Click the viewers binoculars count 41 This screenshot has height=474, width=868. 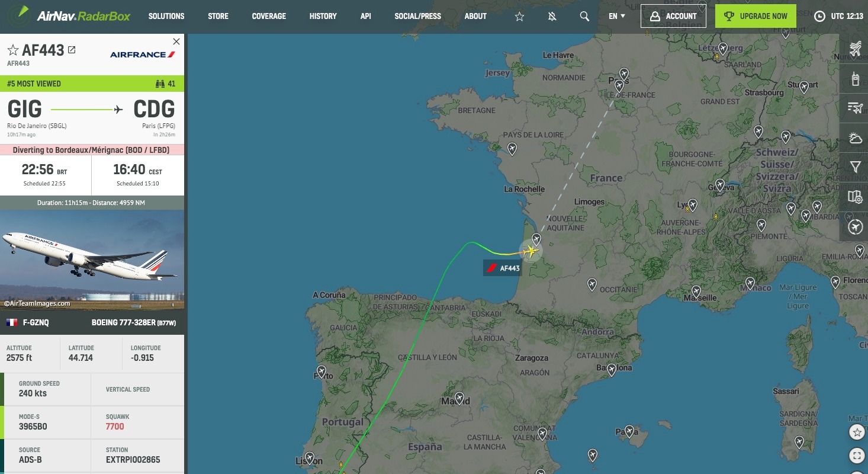(x=165, y=84)
